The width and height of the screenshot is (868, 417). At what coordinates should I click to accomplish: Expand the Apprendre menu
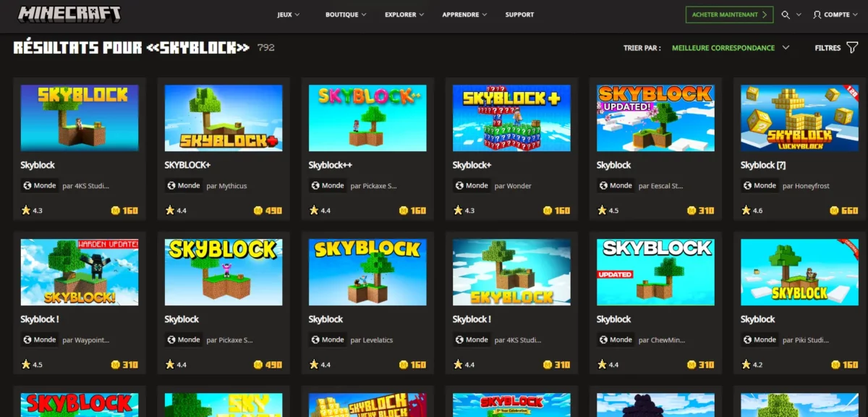click(x=464, y=14)
